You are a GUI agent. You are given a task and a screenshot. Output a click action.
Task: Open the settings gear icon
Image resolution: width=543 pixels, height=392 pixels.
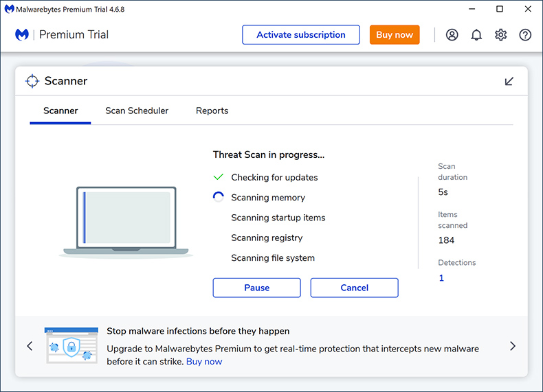tap(500, 35)
